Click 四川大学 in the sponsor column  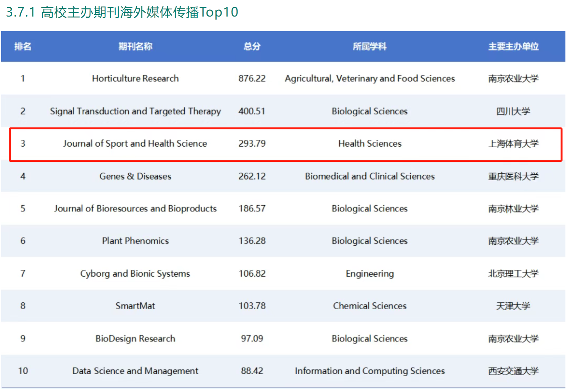(513, 111)
